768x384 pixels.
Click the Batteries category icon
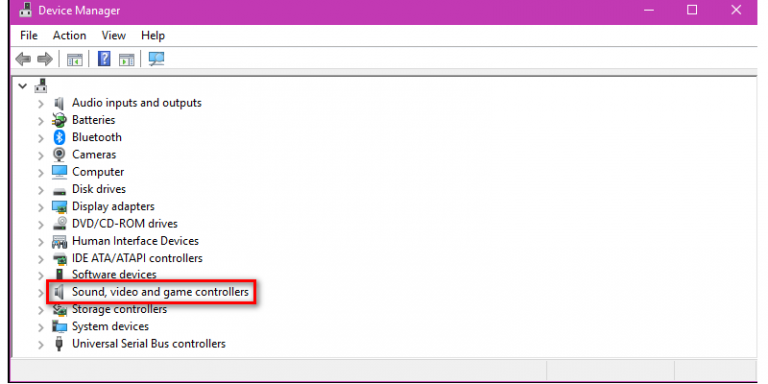[x=59, y=120]
